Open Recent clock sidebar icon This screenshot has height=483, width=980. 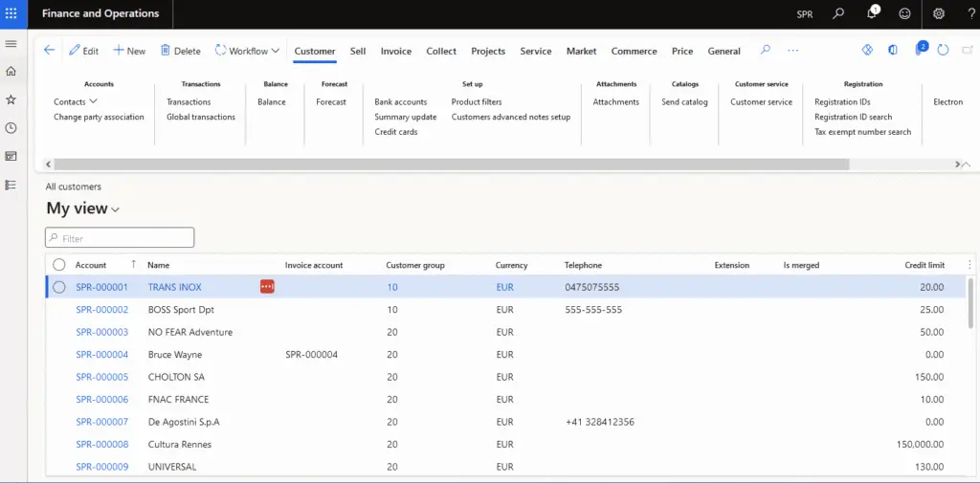[x=11, y=127]
